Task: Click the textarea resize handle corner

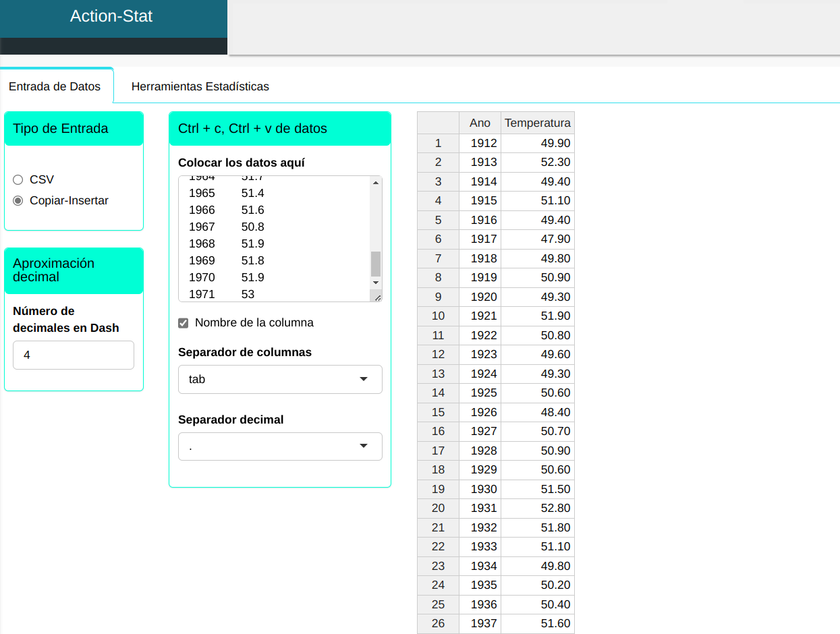Action: [377, 297]
